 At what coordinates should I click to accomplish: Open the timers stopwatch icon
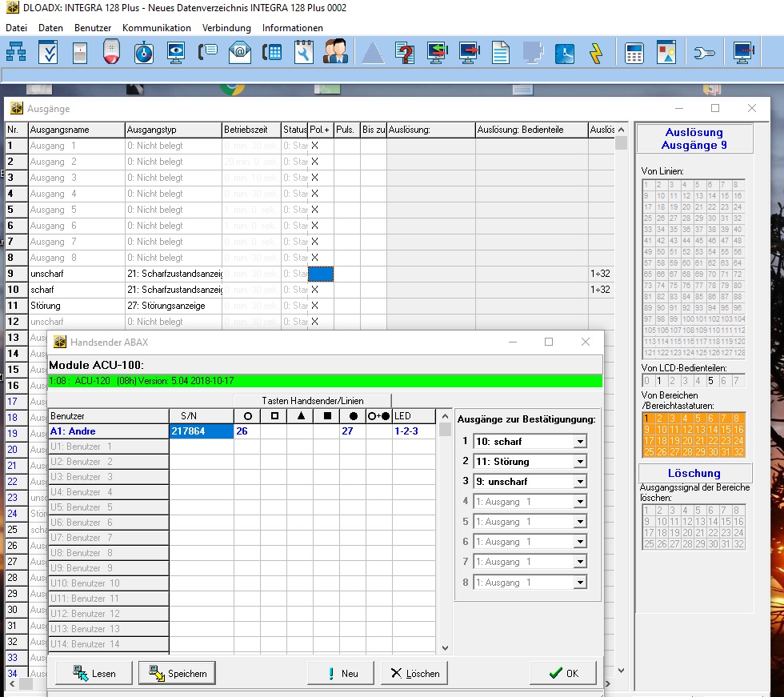point(143,53)
